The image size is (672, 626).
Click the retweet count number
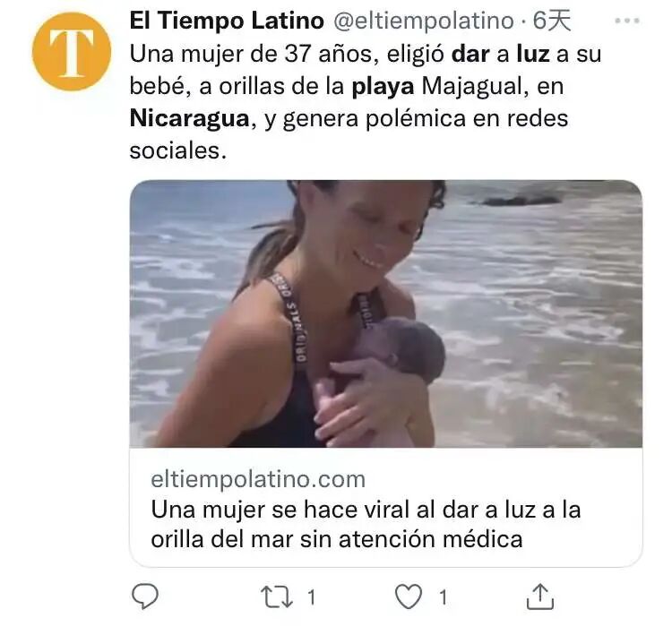[x=312, y=597]
